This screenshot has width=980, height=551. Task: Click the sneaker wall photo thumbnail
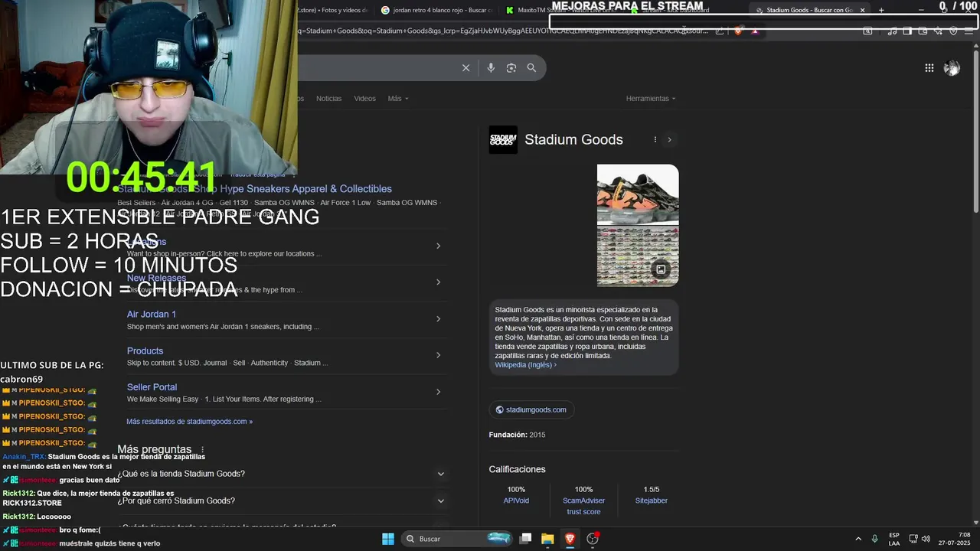[x=638, y=256]
